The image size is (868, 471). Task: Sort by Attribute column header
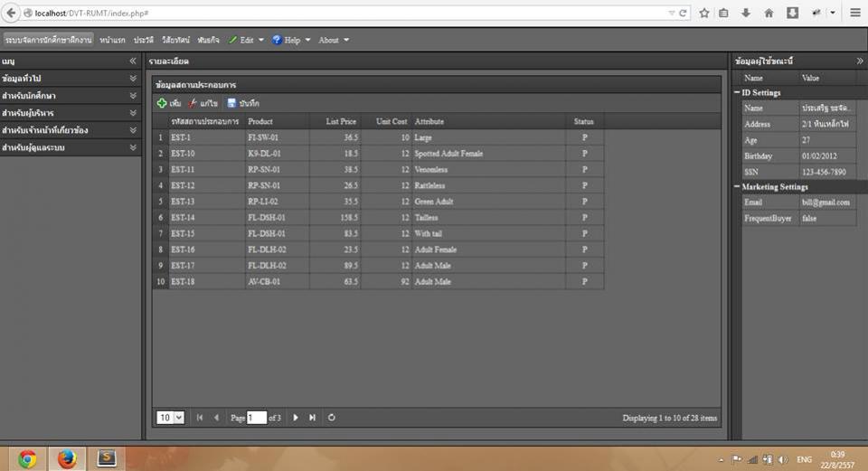[x=489, y=121]
